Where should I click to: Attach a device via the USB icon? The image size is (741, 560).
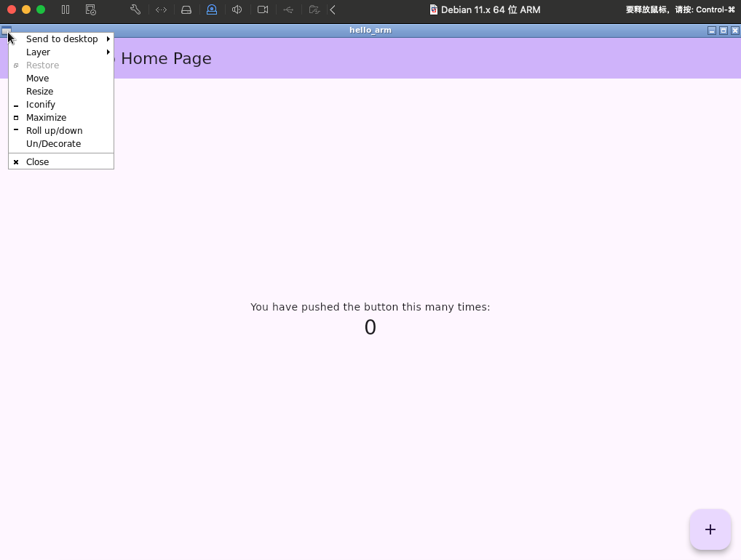(288, 9)
